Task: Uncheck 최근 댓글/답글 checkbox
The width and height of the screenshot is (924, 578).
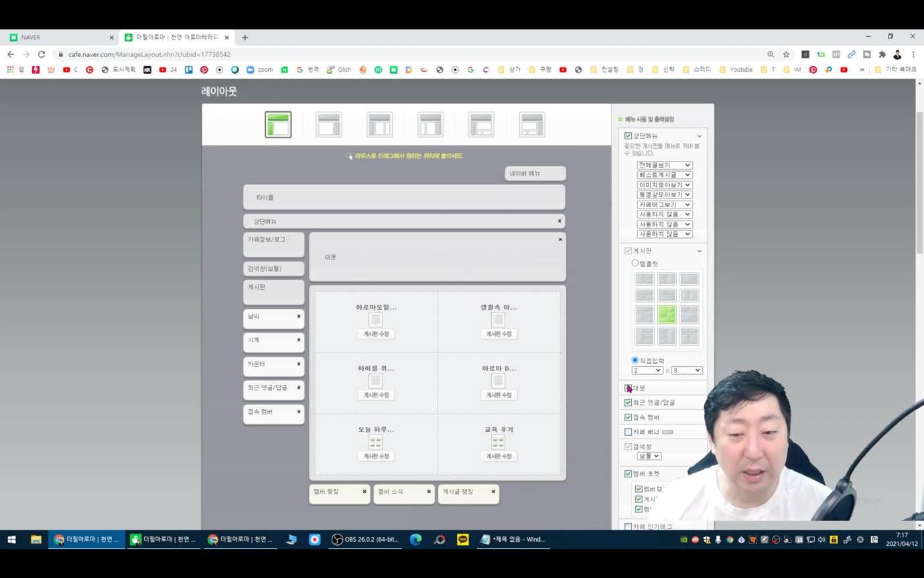Action: (x=628, y=403)
